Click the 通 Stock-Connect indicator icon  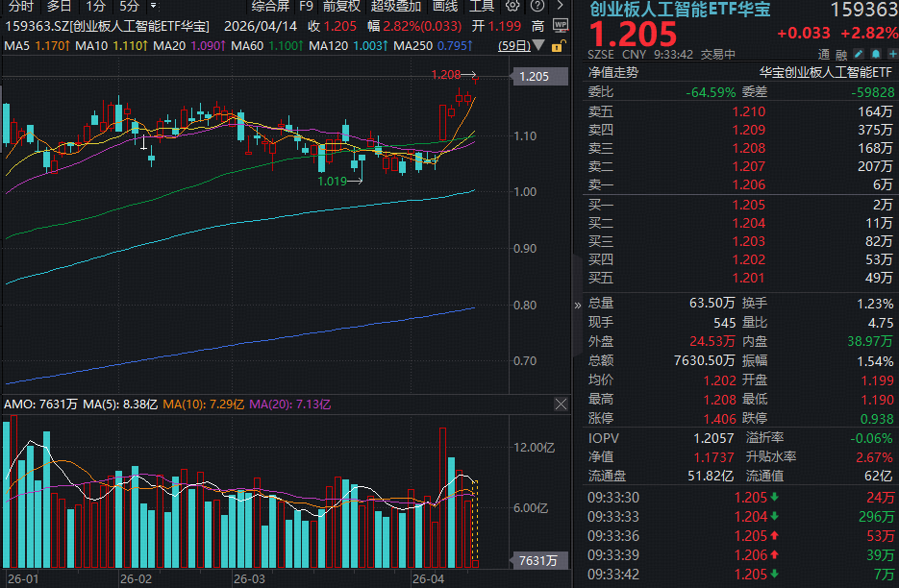[x=822, y=55]
